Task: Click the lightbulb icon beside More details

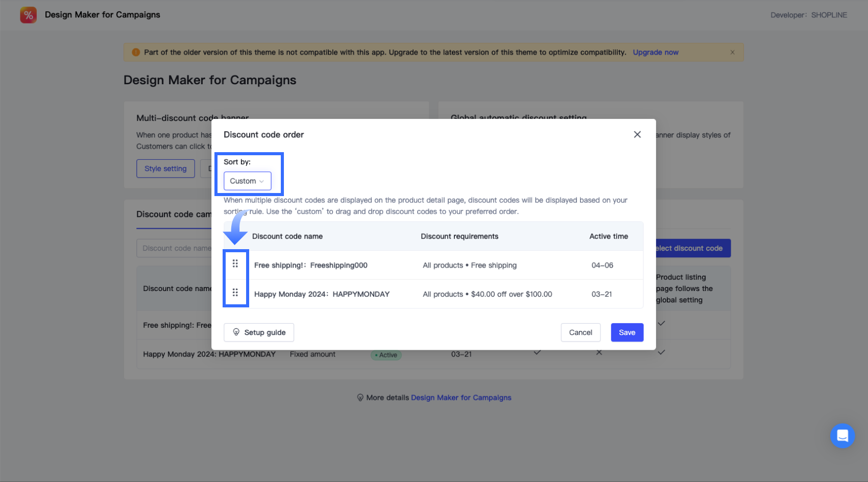Action: tap(360, 398)
